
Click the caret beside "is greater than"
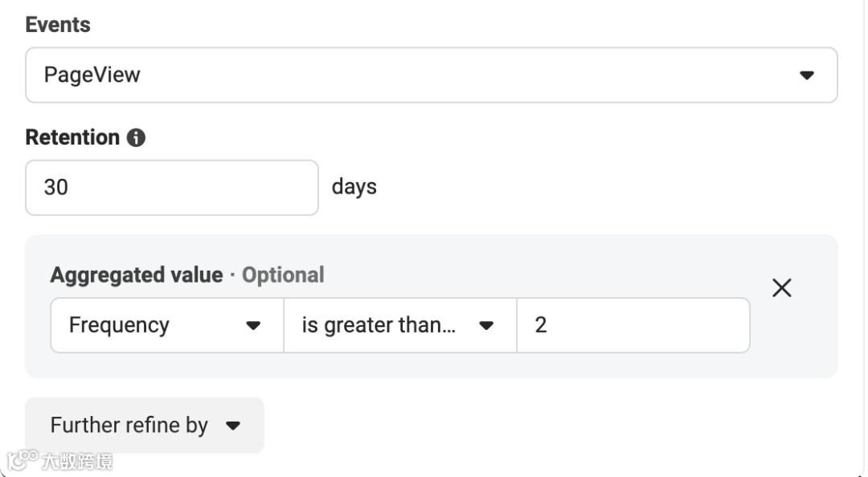(486, 326)
